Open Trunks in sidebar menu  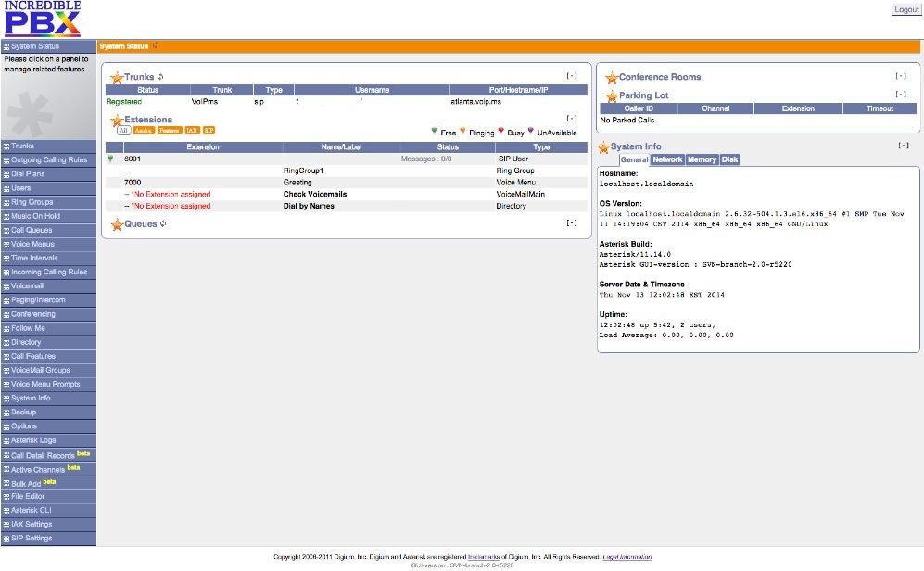point(48,146)
